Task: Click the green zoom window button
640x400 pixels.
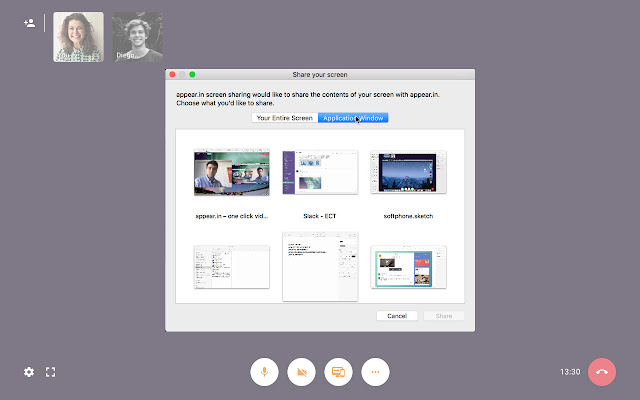Action: coord(192,74)
